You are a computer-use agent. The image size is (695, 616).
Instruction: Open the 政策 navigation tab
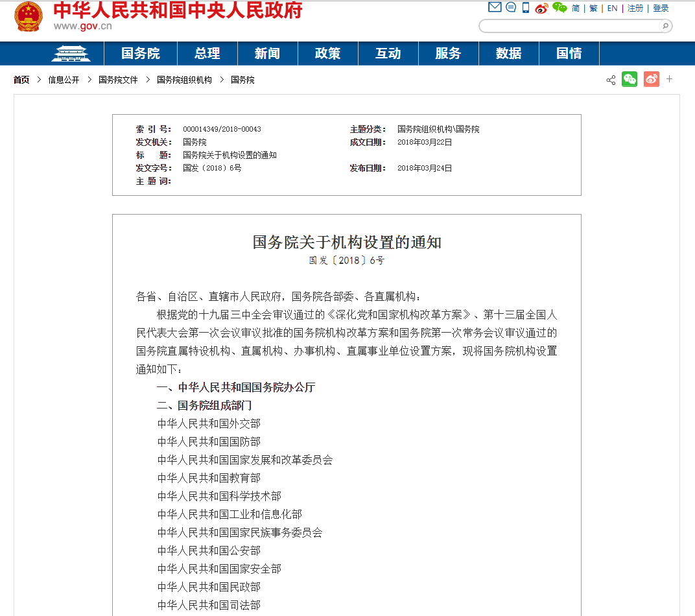click(x=327, y=54)
